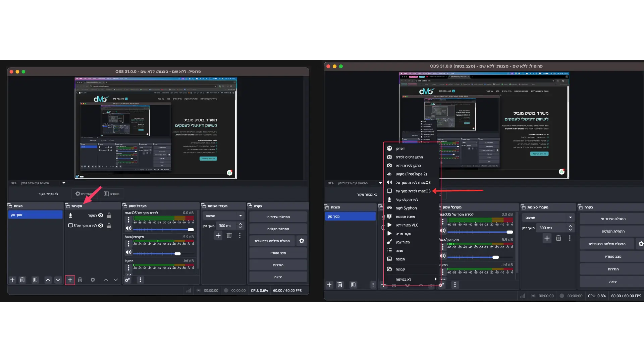Image resolution: width=644 pixels, height=362 pixels.
Task: Increase transition duration in left OBS window
Action: pos(240,224)
